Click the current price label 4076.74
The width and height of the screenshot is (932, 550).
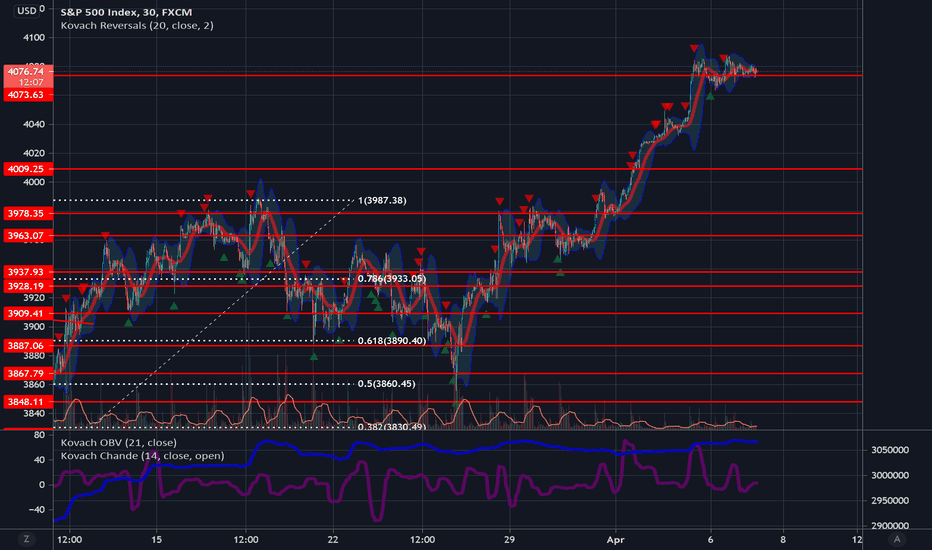point(28,71)
